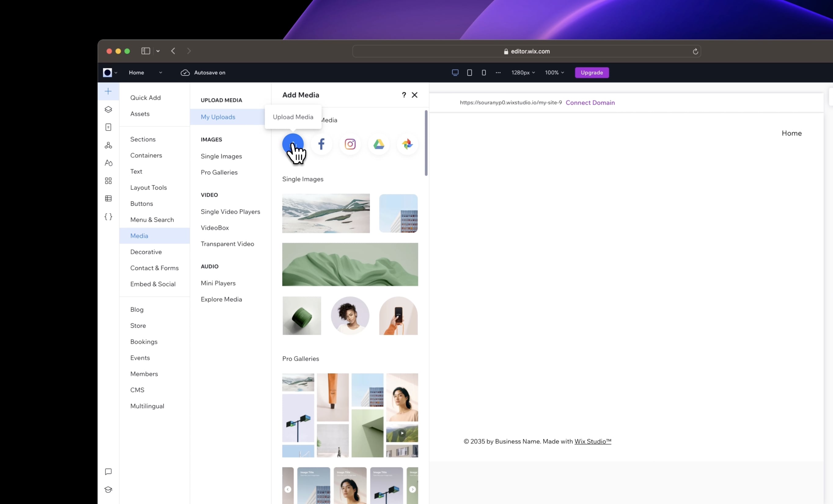Go back in Safari history
The width and height of the screenshot is (833, 504).
coord(173,51)
